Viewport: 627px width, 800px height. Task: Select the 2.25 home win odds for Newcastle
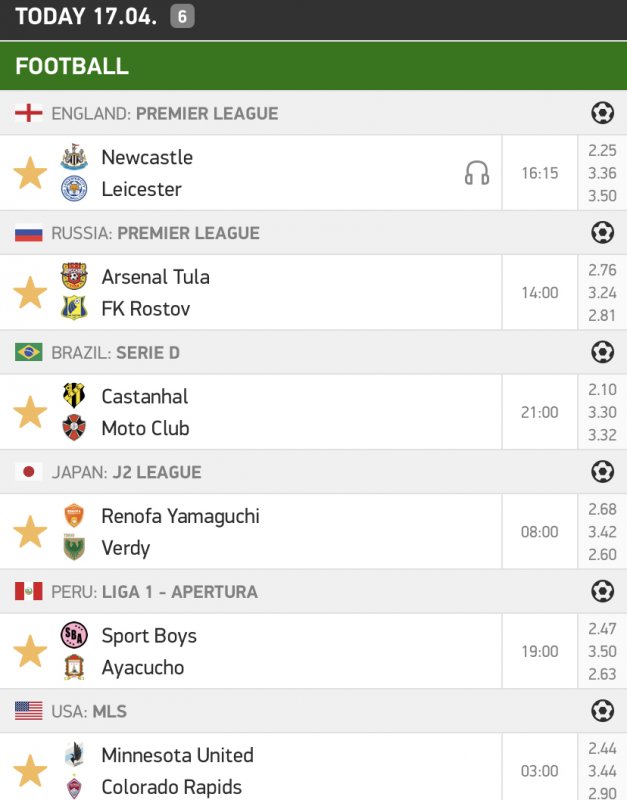pos(602,151)
